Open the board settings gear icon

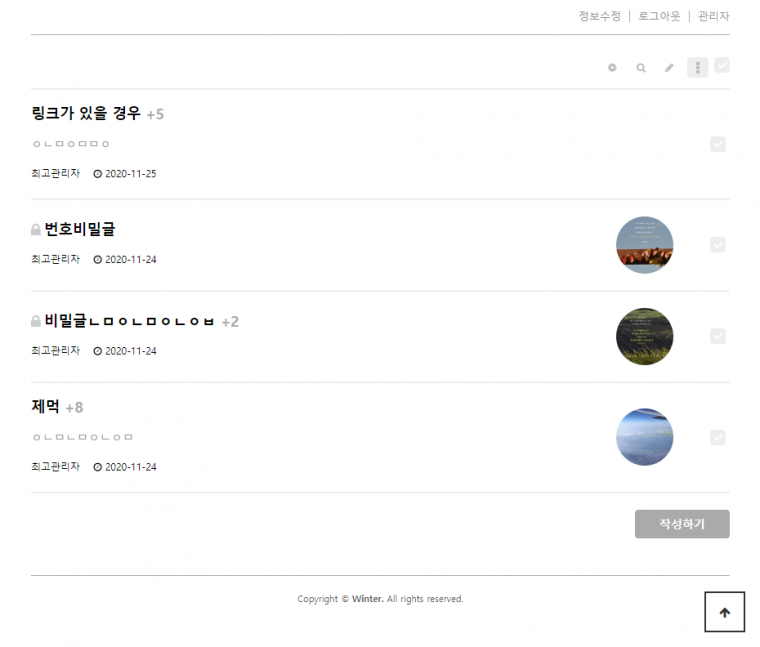612,68
